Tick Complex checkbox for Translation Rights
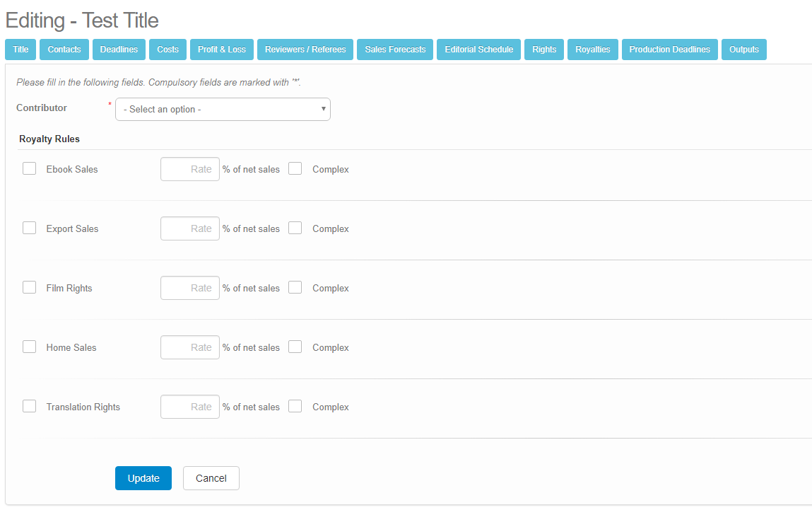The width and height of the screenshot is (812, 510). 295,406
